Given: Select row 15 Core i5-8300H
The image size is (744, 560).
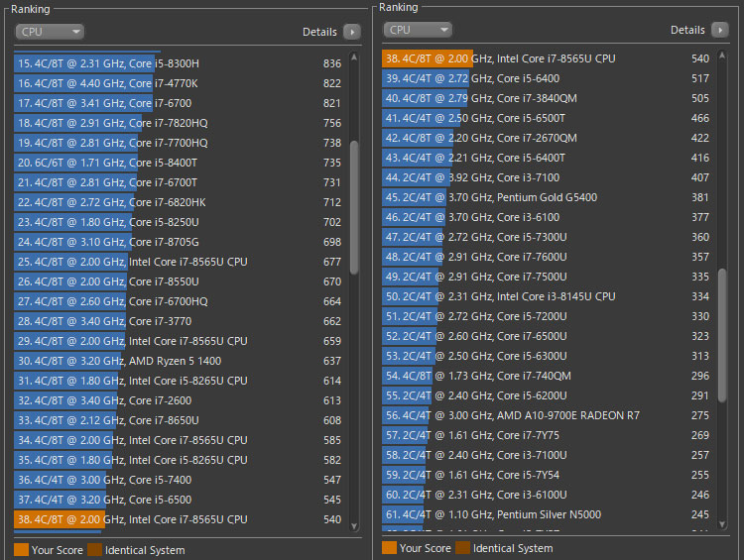Looking at the screenshot, I should click(x=180, y=63).
